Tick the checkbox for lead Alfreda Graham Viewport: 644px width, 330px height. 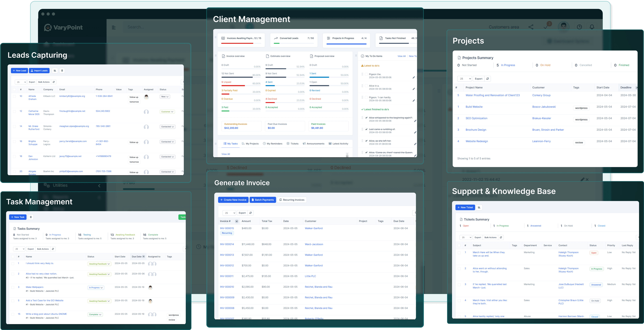[x=14, y=96]
